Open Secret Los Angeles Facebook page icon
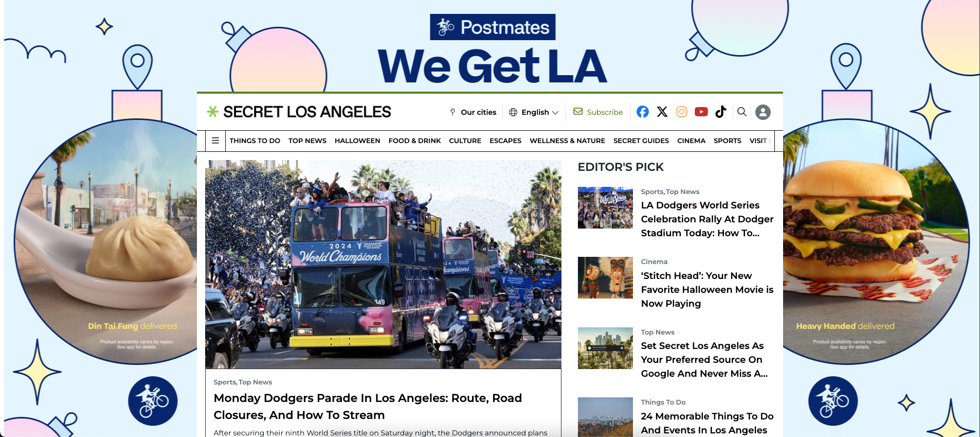The image size is (980, 437). click(642, 112)
